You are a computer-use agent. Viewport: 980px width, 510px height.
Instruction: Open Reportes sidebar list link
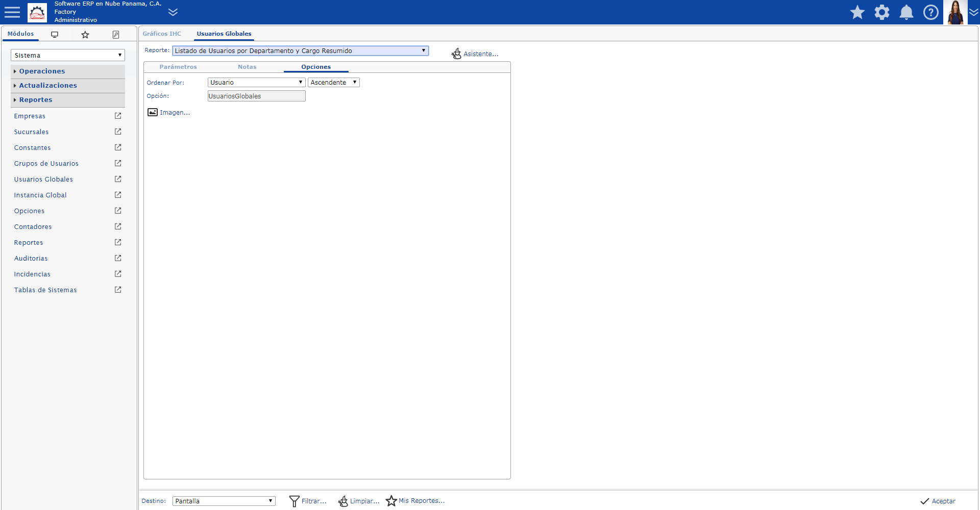pos(29,243)
